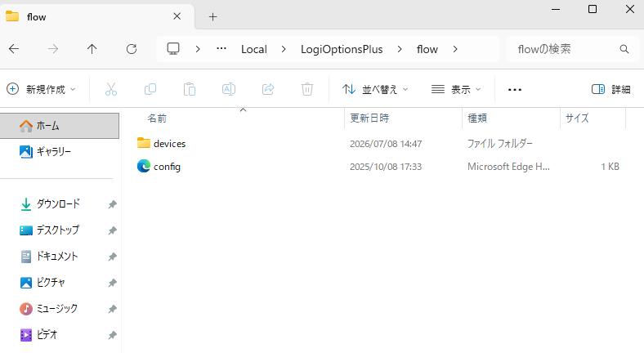Click the date 2025/10/08 17:33
Screen dimensions: 644x353
(386, 167)
